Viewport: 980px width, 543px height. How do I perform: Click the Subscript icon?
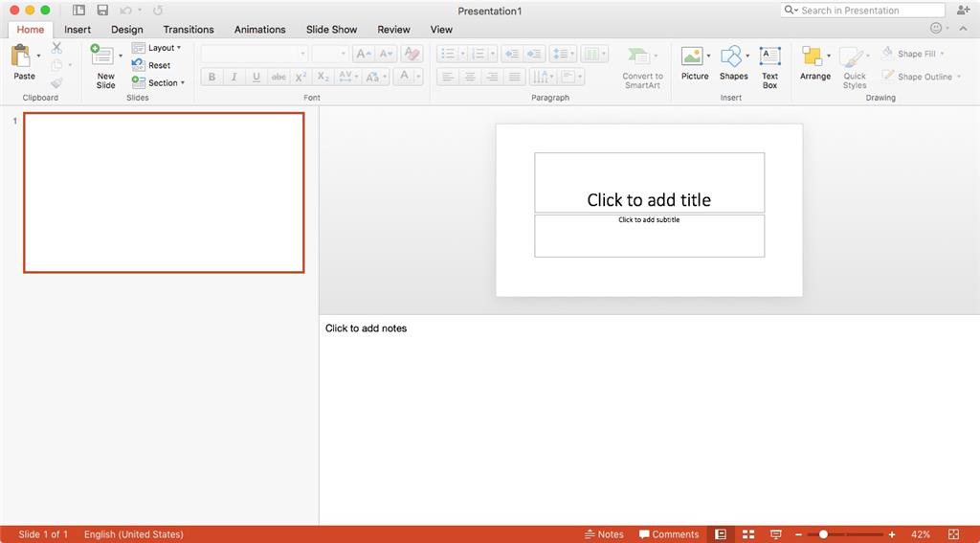click(323, 77)
